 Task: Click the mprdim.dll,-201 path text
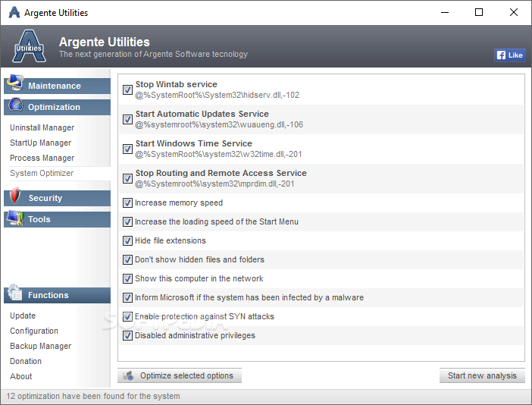[x=214, y=184]
